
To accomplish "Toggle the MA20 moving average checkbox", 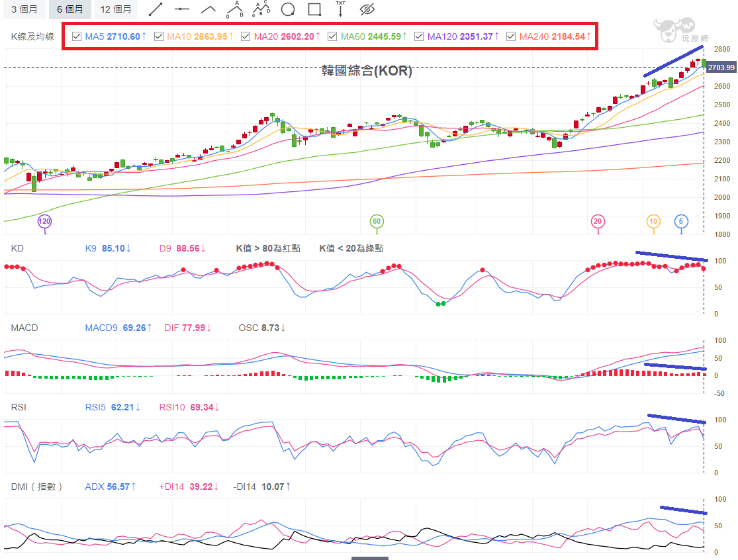I will pyautogui.click(x=245, y=36).
